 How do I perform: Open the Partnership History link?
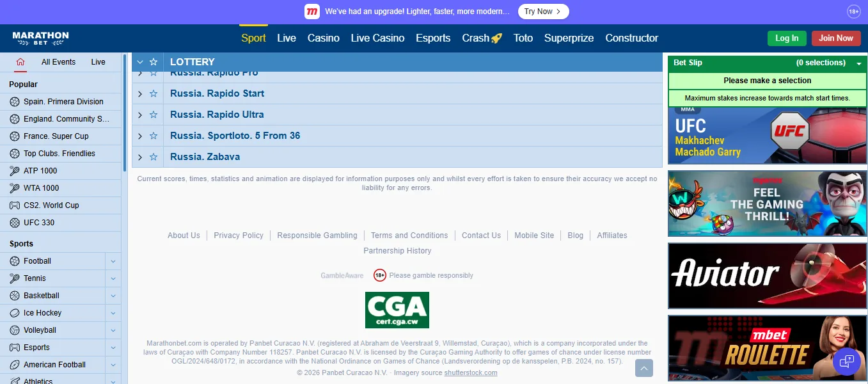397,251
